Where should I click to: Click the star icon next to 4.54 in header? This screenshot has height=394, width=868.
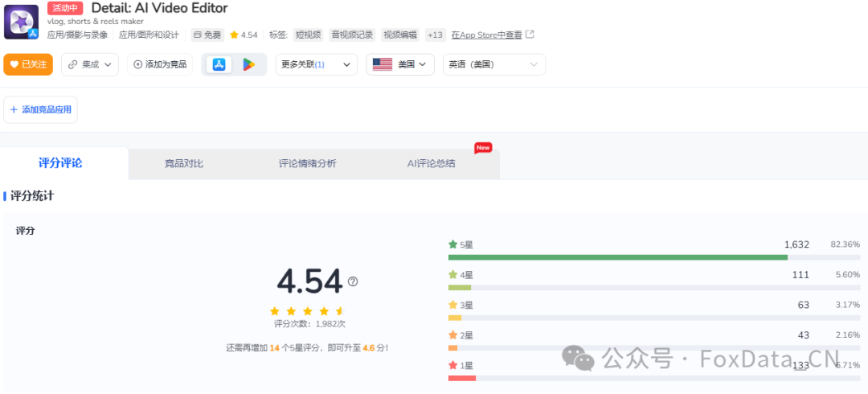[234, 35]
